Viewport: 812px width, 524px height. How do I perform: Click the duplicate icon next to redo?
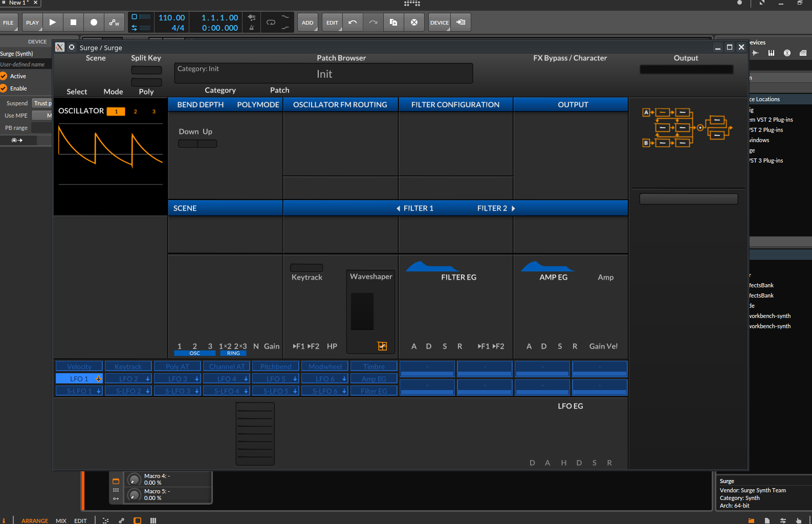point(393,22)
